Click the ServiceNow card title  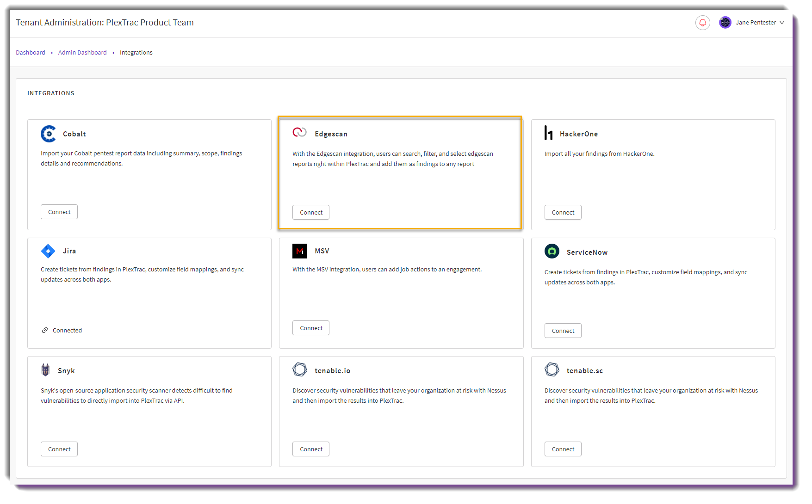587,252
